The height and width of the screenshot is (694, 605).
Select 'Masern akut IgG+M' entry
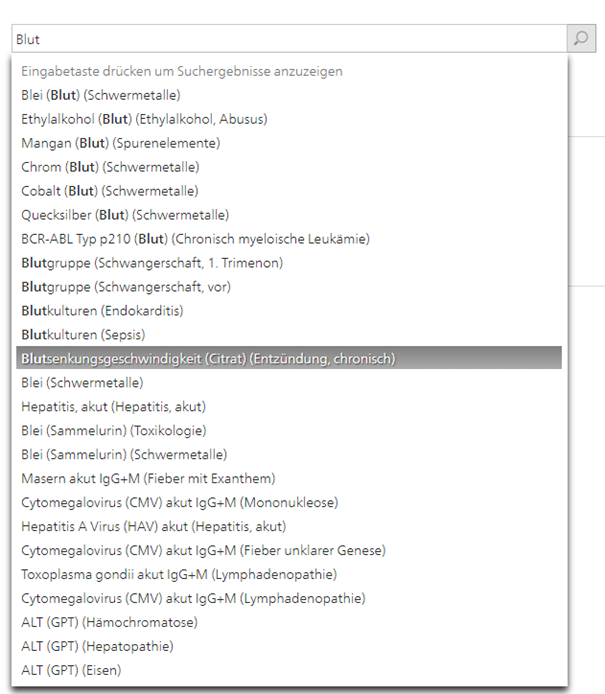pos(148,479)
